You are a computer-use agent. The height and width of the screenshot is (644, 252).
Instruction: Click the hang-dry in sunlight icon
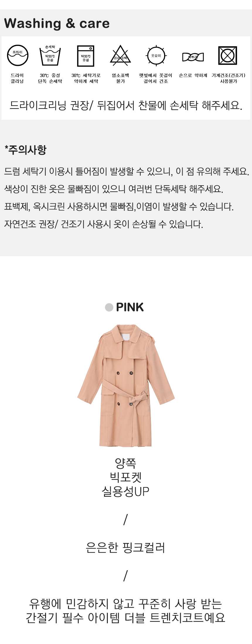coord(156,55)
